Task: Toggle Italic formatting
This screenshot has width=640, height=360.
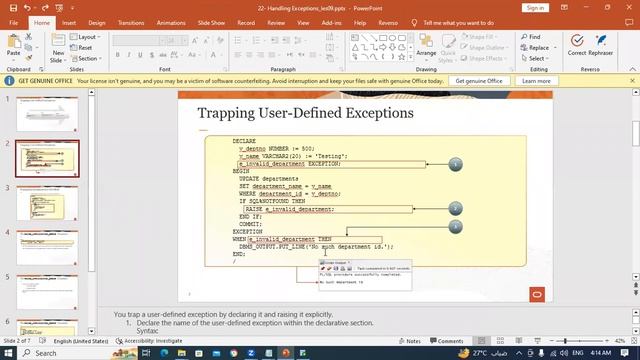Action: 129,55
